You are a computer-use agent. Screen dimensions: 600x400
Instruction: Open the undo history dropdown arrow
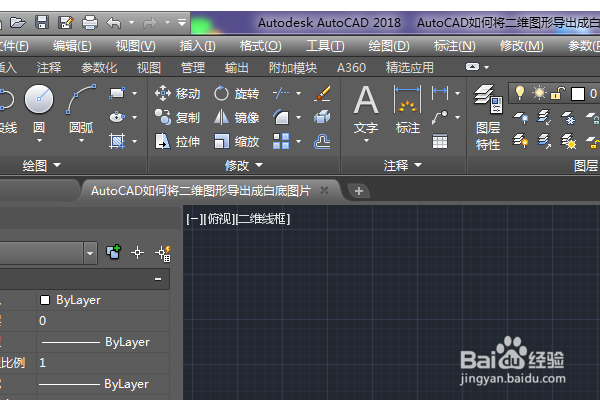tap(131, 23)
